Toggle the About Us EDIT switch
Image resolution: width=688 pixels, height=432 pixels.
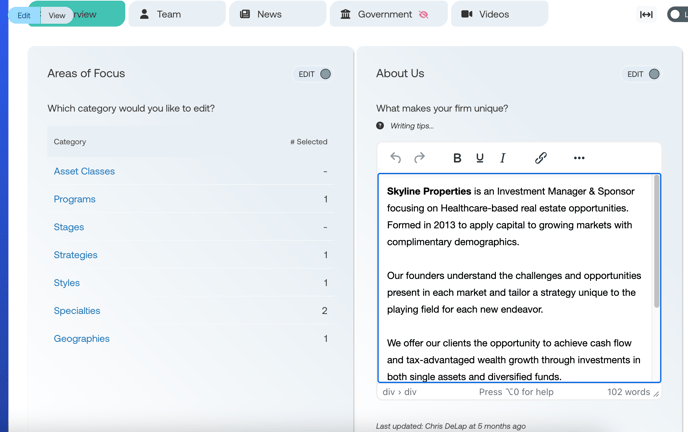(654, 74)
